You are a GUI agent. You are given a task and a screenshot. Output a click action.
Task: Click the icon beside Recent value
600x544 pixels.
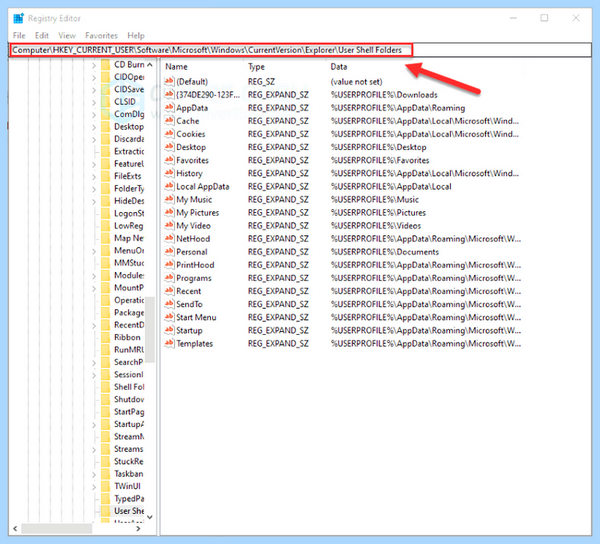[169, 291]
